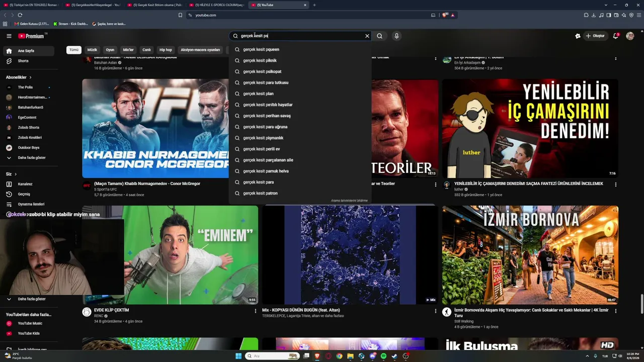Open a new browser tab with the plus button
The width and height of the screenshot is (644, 362).
click(314, 5)
